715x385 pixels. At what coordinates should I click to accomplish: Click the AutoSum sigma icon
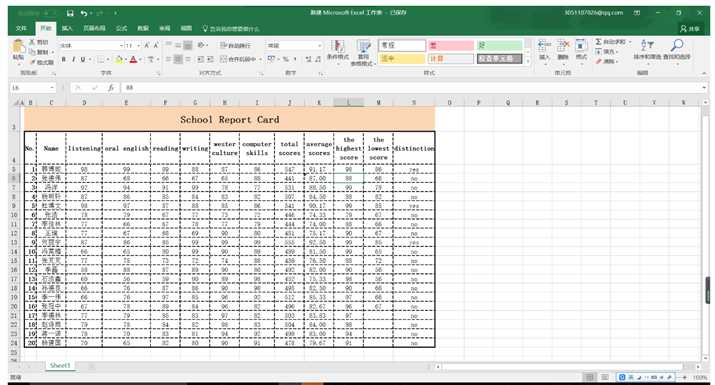pyautogui.click(x=599, y=42)
